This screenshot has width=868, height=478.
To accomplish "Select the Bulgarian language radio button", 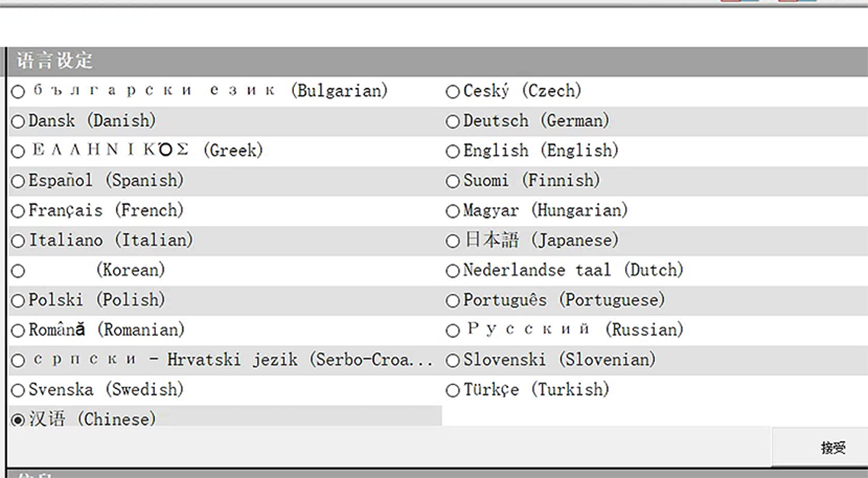I will [18, 92].
